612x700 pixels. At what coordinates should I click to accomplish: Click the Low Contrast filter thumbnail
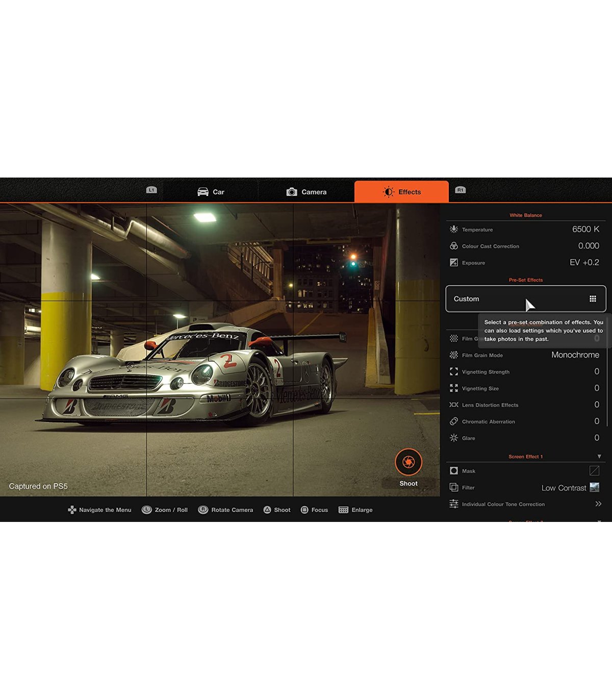[595, 487]
